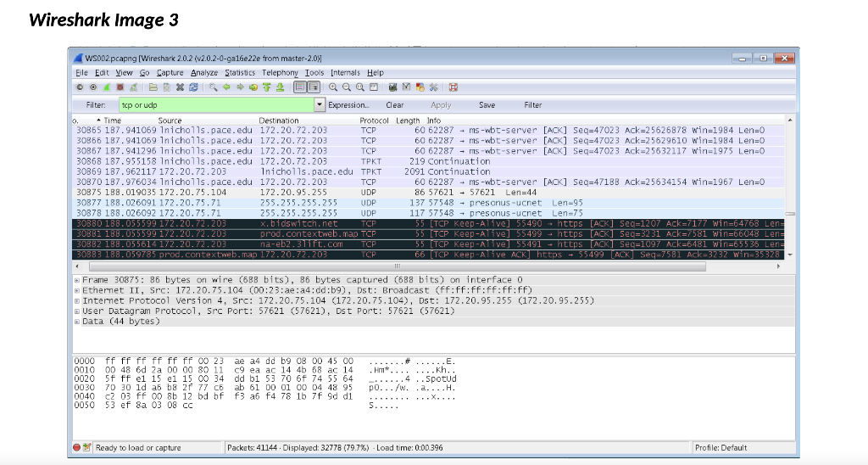The height and width of the screenshot is (465, 868).
Task: Open the Capture menu
Action: tap(170, 73)
